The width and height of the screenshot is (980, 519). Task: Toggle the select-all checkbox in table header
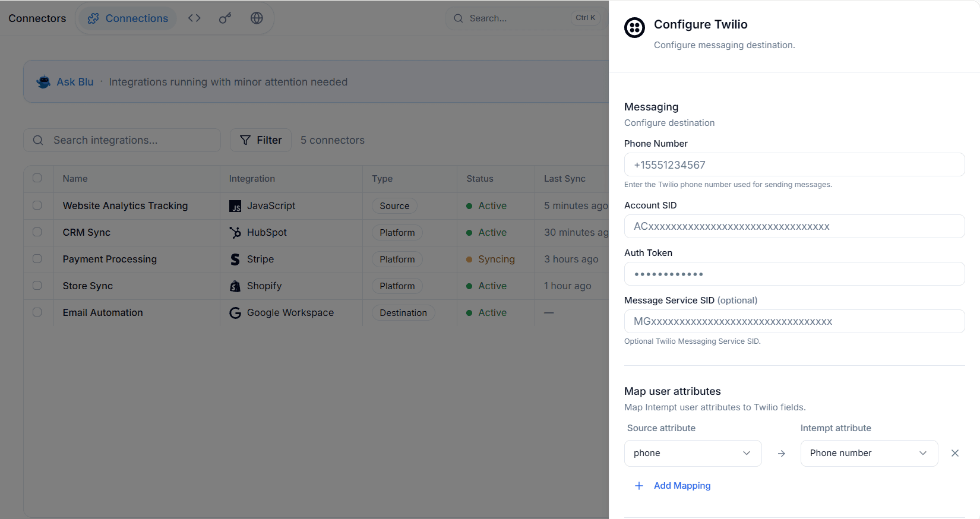[x=37, y=178]
